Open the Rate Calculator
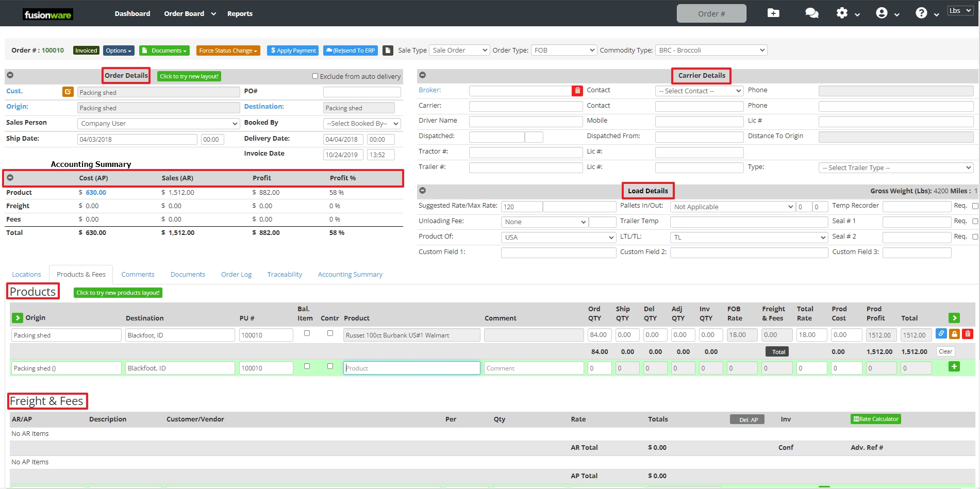Image resolution: width=980 pixels, height=489 pixels. [x=875, y=419]
